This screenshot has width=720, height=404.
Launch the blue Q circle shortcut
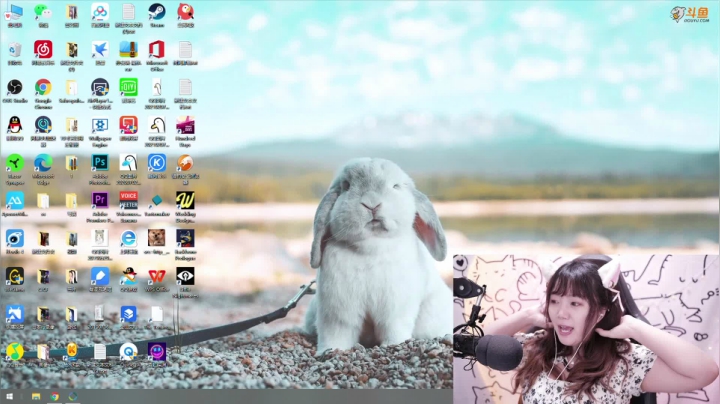pyautogui.click(x=128, y=352)
